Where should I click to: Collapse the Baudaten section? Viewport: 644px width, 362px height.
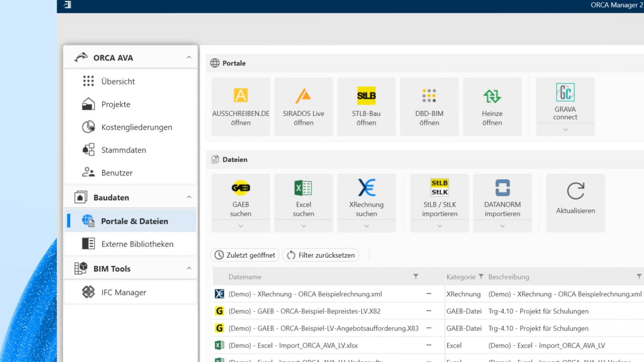(x=189, y=197)
